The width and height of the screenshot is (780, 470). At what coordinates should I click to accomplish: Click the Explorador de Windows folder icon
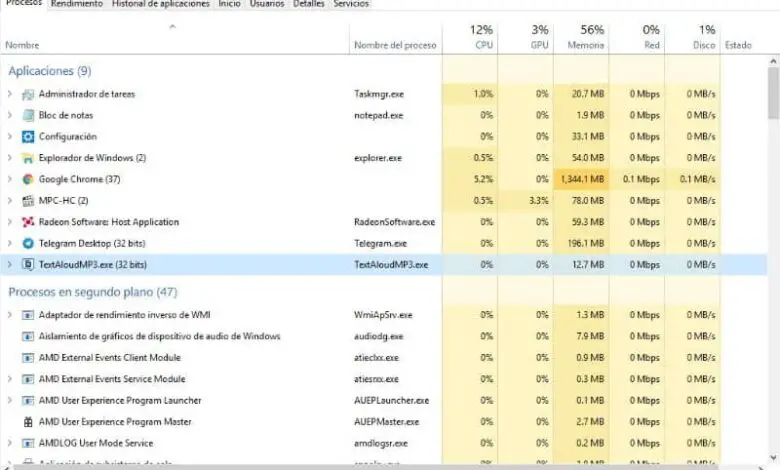(28, 158)
